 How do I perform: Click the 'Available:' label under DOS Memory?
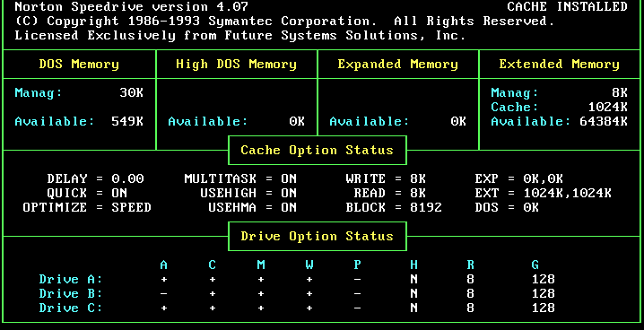pos(55,121)
